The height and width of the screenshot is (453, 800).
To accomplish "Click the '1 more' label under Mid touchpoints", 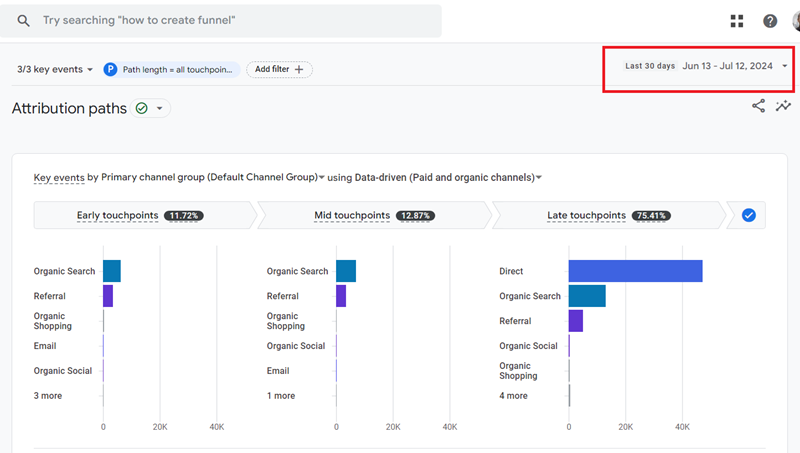I will pyautogui.click(x=281, y=396).
